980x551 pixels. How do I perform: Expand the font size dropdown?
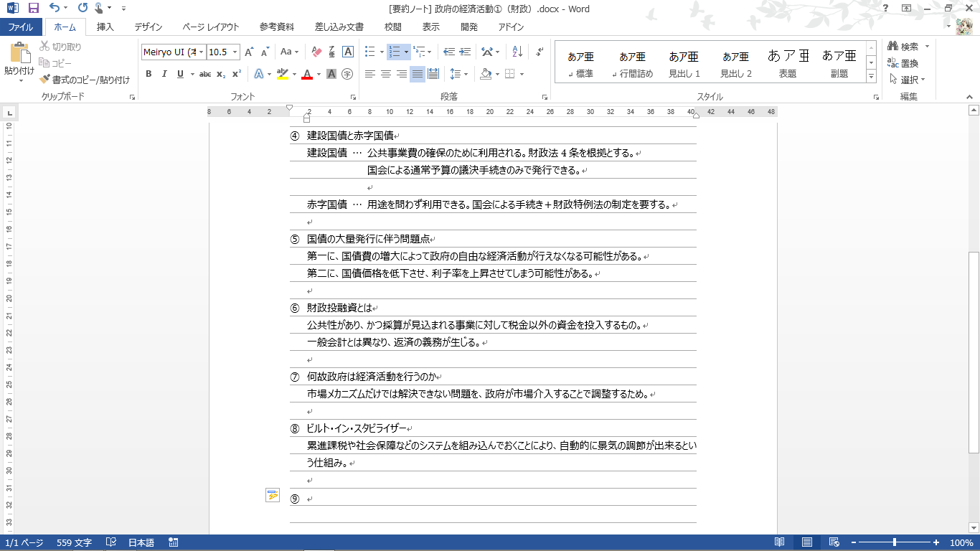click(x=234, y=52)
